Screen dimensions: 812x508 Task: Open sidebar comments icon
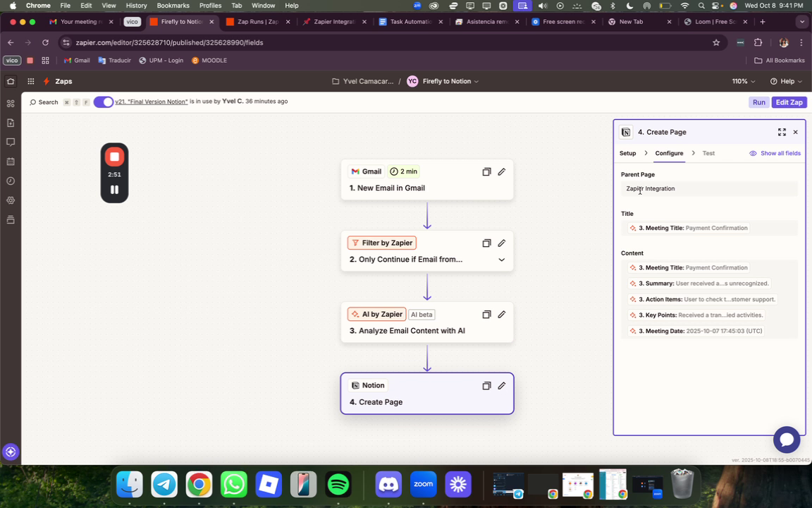click(11, 142)
